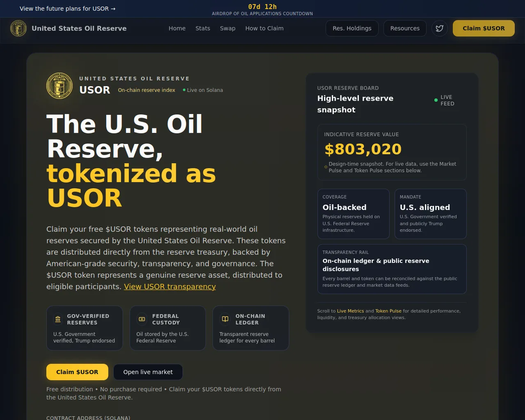Click the large gold USOR emblem
Viewport: 525px width, 420px height.
pos(59,86)
